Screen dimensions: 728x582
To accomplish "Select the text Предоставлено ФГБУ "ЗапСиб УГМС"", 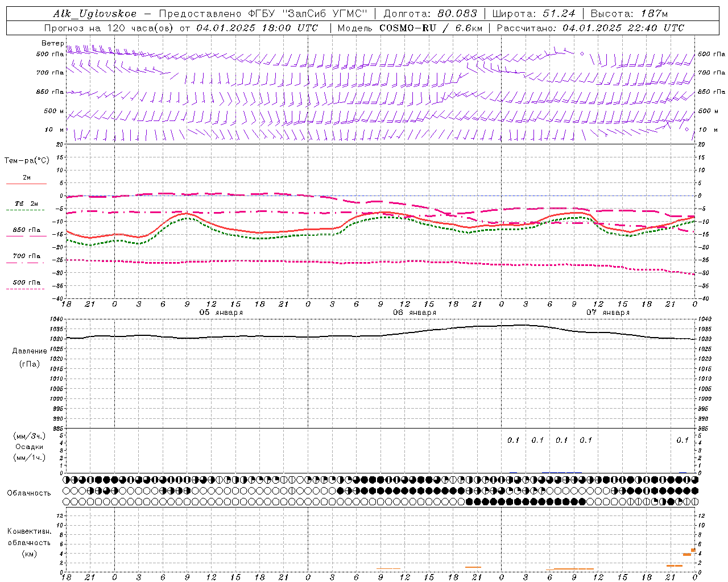I will [x=263, y=14].
